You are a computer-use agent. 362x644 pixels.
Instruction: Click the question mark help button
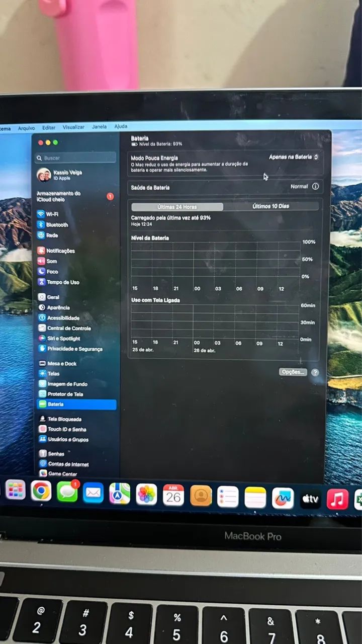(x=315, y=372)
